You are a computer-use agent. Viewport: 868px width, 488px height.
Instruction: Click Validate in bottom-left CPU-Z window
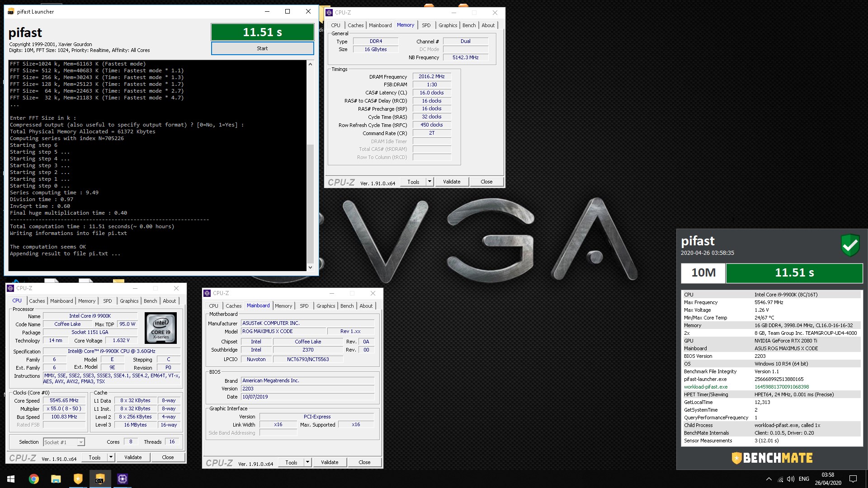click(x=133, y=457)
